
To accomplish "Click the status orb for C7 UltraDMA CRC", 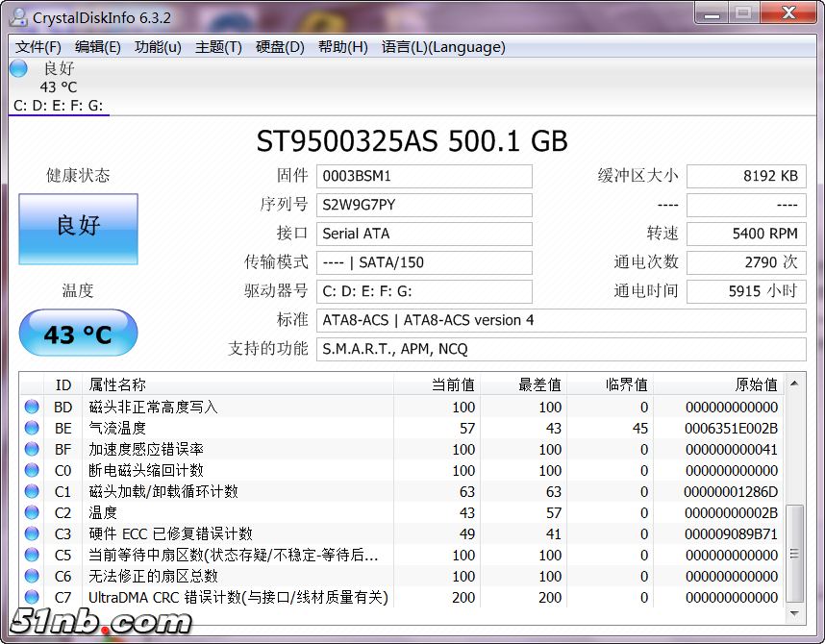I will click(32, 597).
